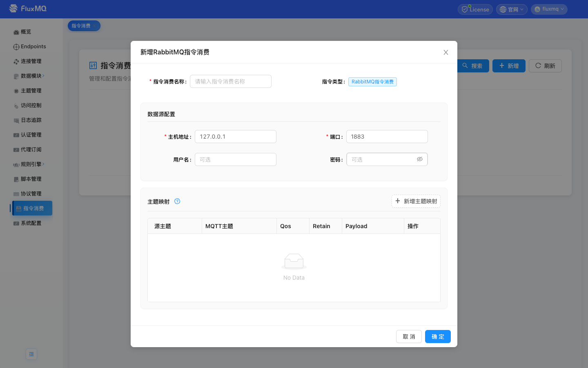The width and height of the screenshot is (588, 368).
Task: Click the plus icon on 新增主题映射
Action: 398,201
